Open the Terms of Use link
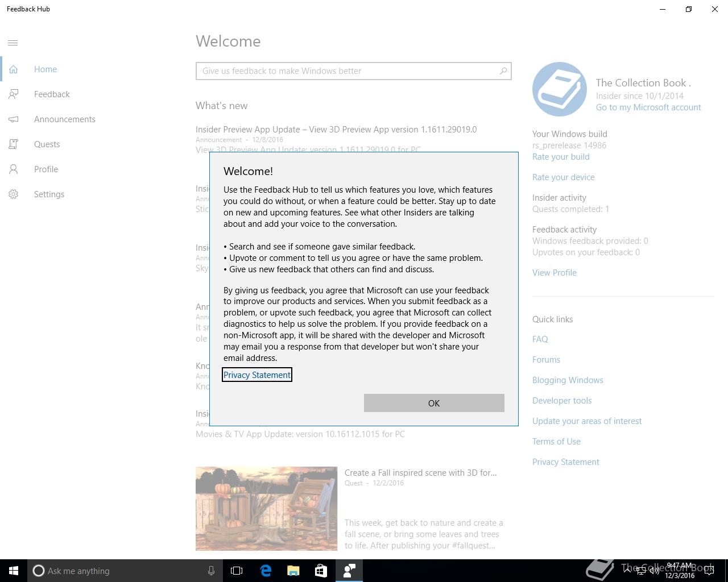The image size is (728, 582). pos(556,442)
